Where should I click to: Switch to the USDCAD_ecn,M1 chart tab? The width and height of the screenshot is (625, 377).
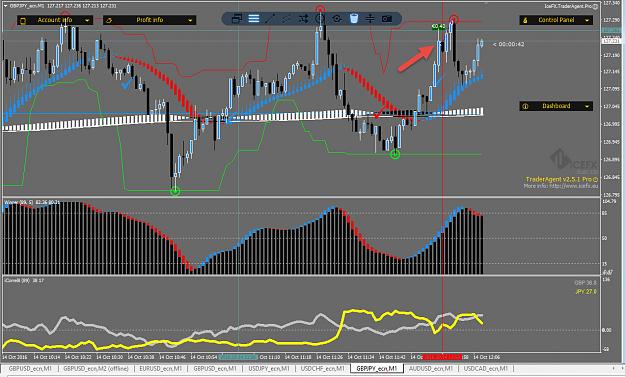[486, 369]
